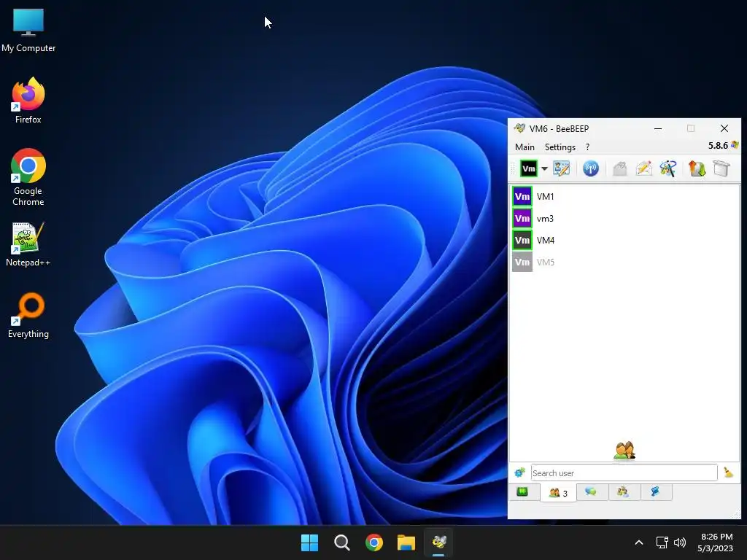Clear search with the broom icon
The width and height of the screenshot is (747, 560).
click(x=729, y=472)
